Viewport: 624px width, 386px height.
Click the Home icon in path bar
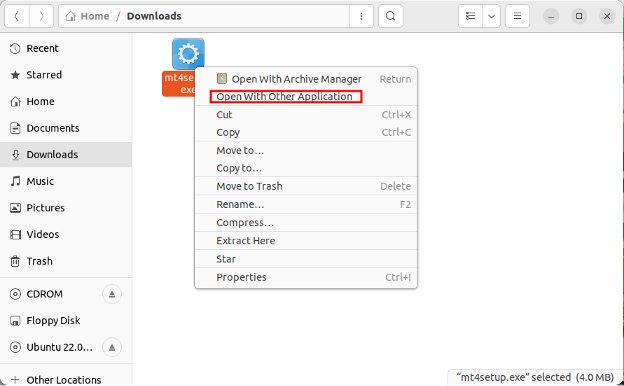click(x=71, y=16)
